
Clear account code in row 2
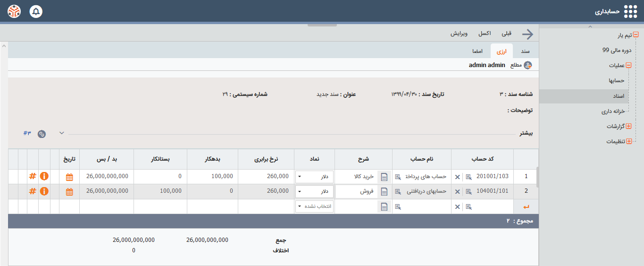tap(457, 191)
